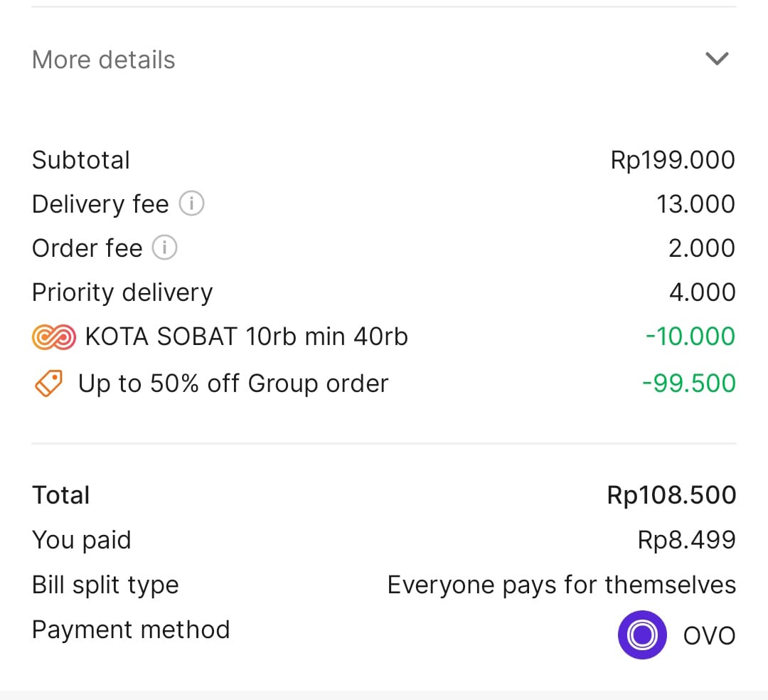The width and height of the screenshot is (768, 700).
Task: Tap the Payment method label
Action: tap(131, 630)
